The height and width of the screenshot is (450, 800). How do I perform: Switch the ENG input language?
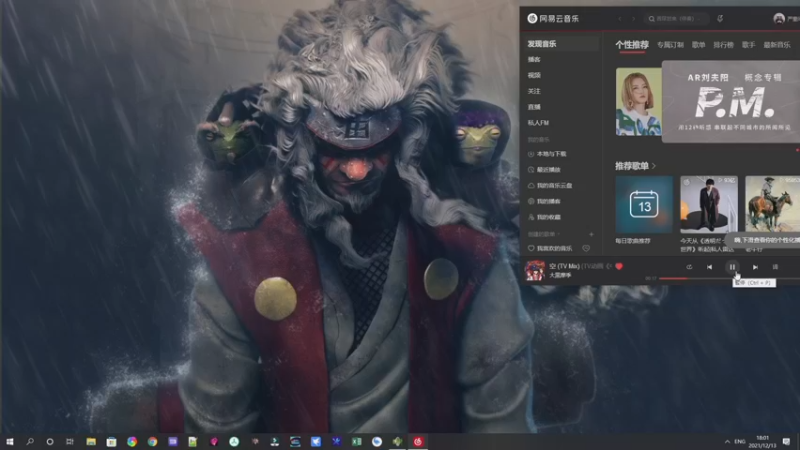(740, 441)
